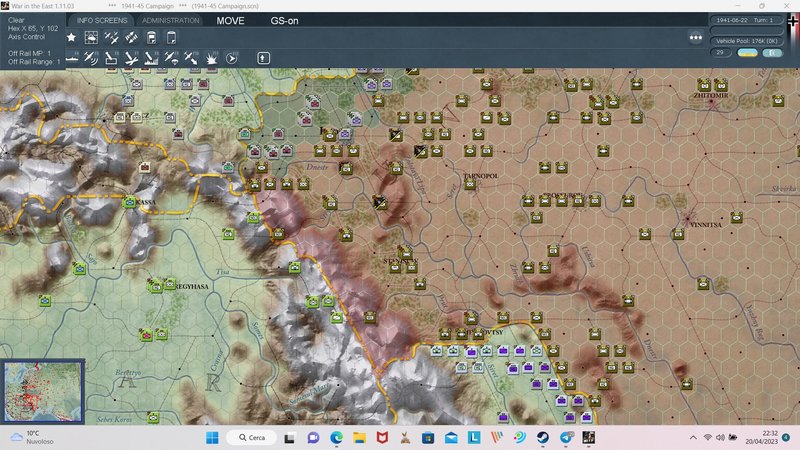
Task: Open the taskbar weather widget
Action: [32, 437]
